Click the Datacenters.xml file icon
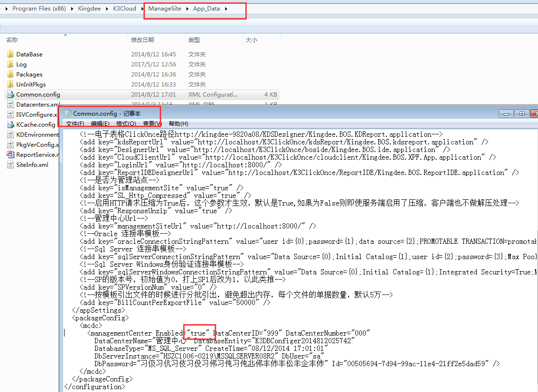Viewport: 538px width, 392px height. [x=11, y=104]
